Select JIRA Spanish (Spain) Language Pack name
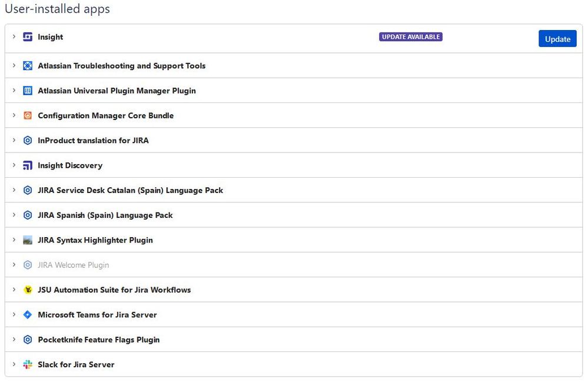Viewport: 588px width, 382px height. click(105, 215)
